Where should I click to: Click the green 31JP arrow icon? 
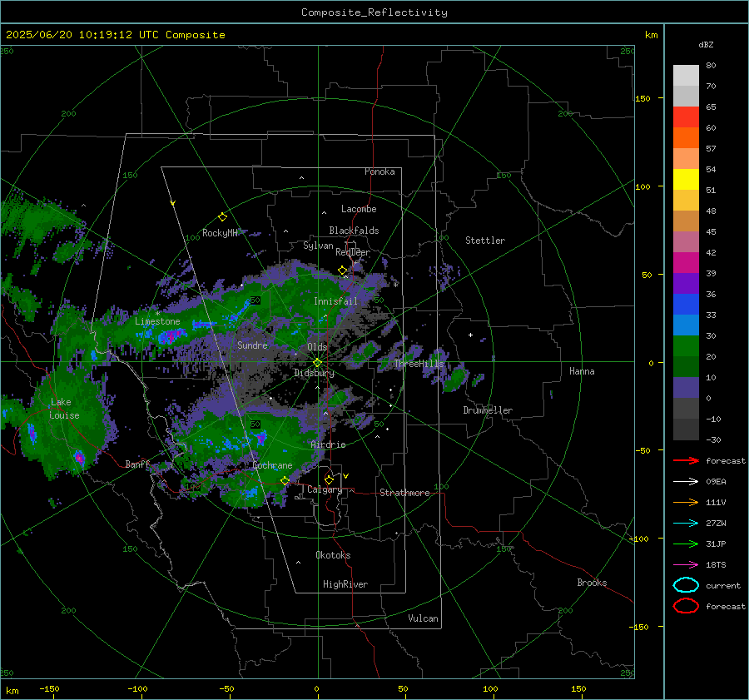coord(686,544)
